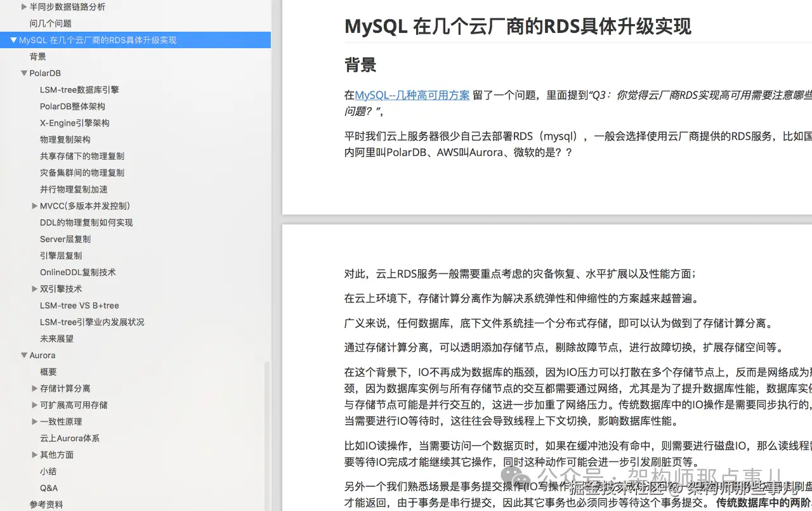Click the paragraph starting 对此,云上RDS服务
The height and width of the screenshot is (511, 812).
coord(520,274)
